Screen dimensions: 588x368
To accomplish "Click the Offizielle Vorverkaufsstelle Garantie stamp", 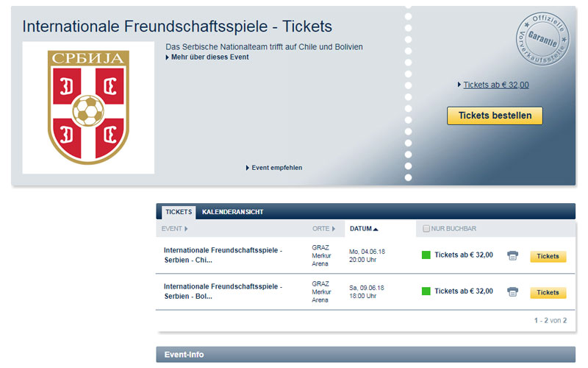I will coord(542,39).
